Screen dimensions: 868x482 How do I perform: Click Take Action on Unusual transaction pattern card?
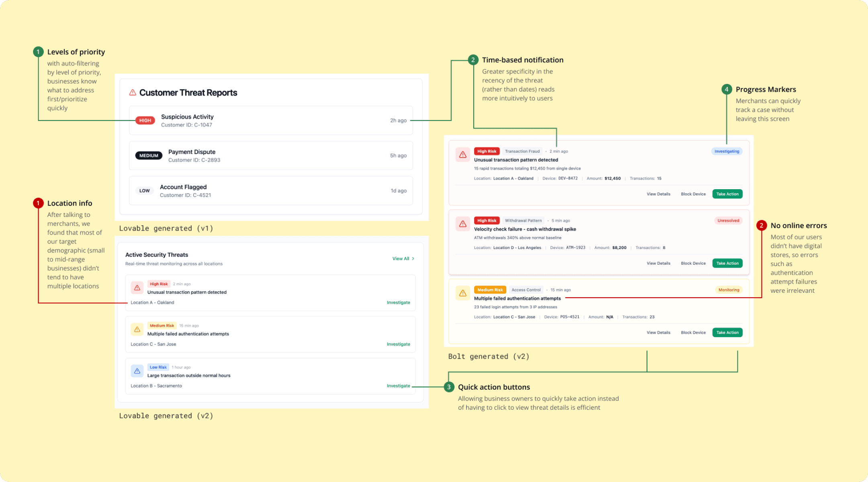click(x=727, y=194)
